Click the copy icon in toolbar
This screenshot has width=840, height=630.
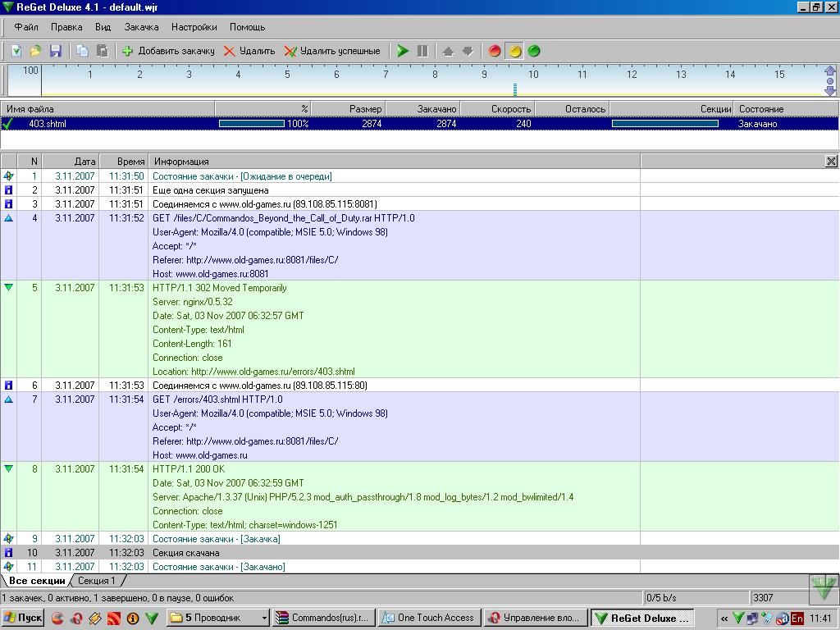[82, 51]
